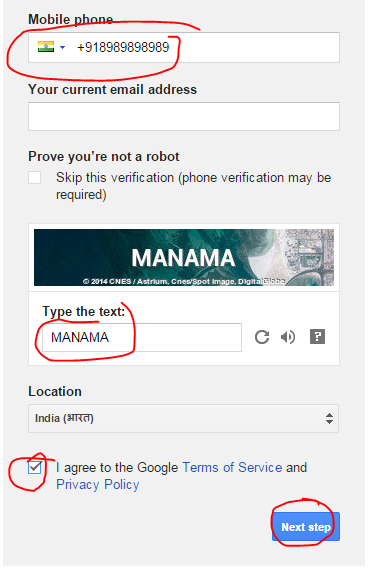Expand the country code arrow beside flag

62,47
